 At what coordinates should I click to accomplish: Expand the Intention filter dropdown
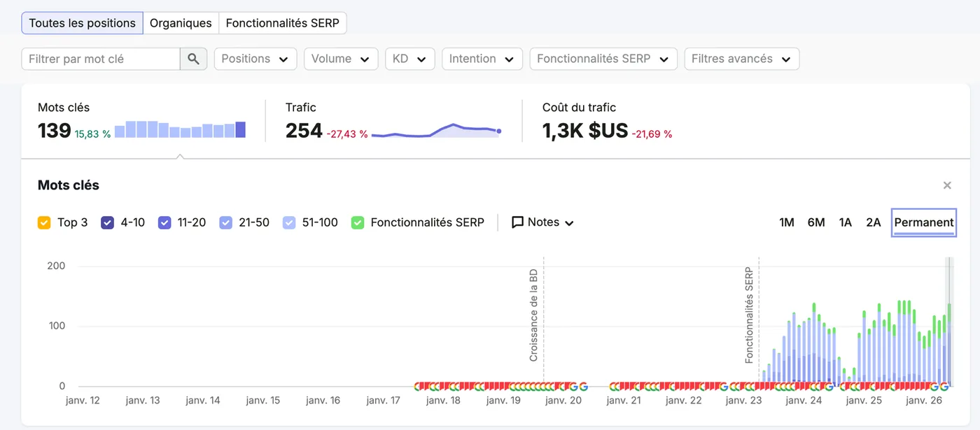[482, 59]
